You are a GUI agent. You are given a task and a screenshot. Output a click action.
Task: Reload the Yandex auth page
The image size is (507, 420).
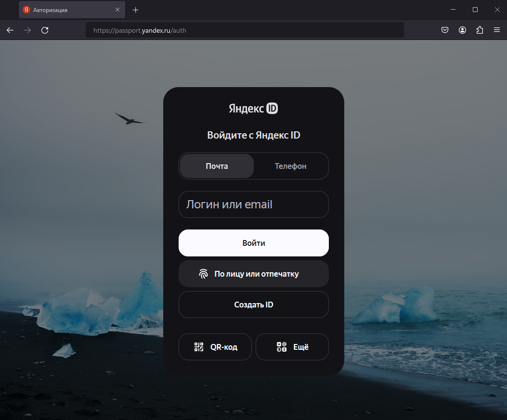(45, 30)
